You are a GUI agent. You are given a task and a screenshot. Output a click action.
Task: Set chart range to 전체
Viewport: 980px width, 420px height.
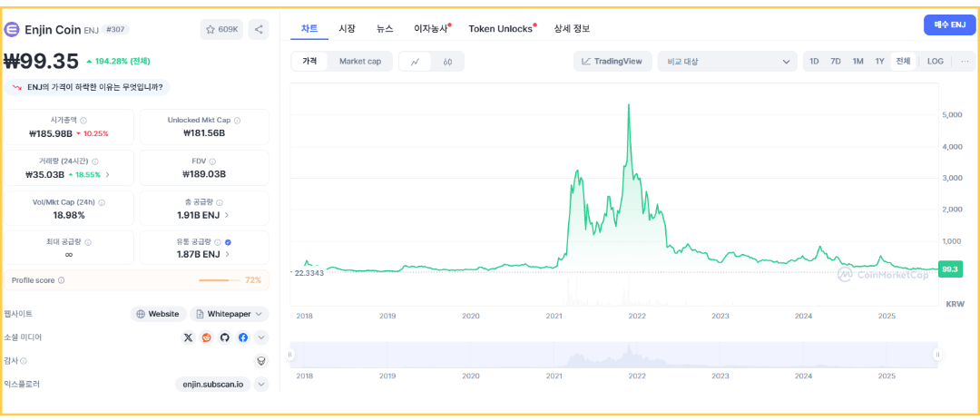(x=903, y=62)
